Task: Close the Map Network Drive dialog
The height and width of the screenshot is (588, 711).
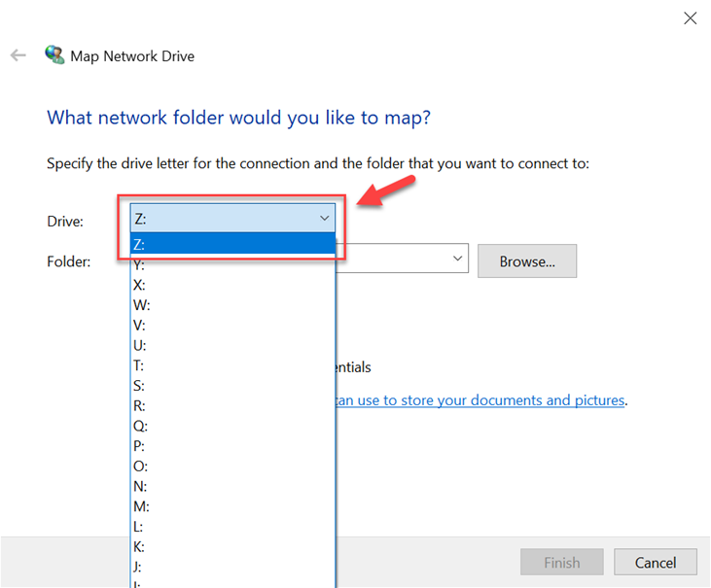Action: pos(690,17)
